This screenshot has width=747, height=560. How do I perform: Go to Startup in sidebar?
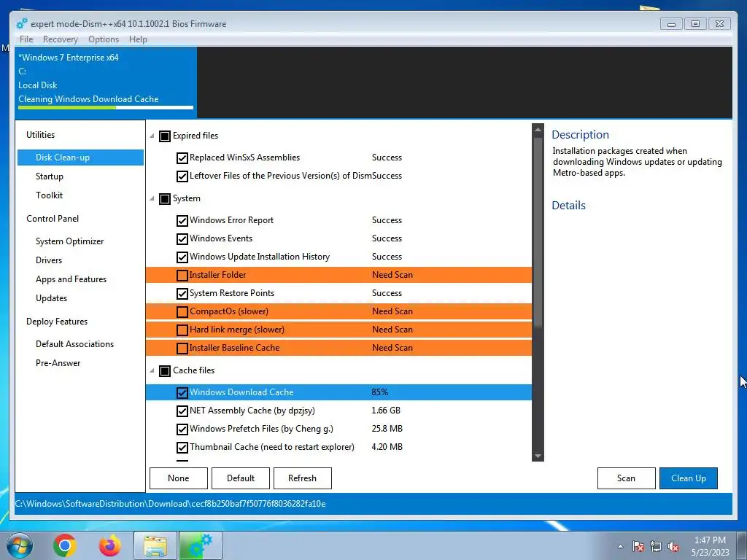49,176
